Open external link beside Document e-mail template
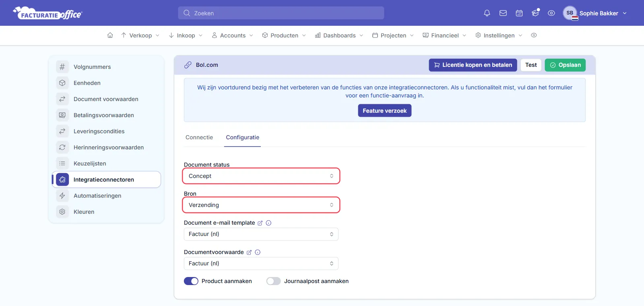This screenshot has height=306, width=644. 260,223
